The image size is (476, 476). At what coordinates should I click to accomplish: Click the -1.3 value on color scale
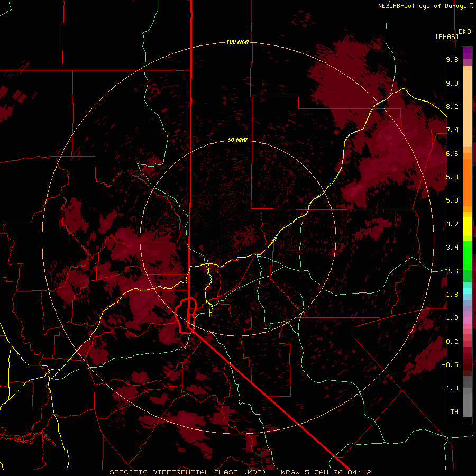[450, 388]
